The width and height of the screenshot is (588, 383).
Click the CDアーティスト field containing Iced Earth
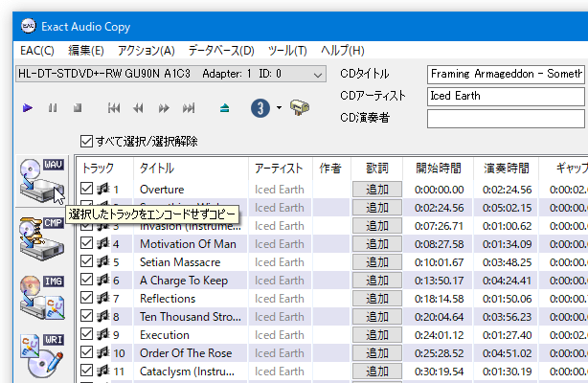click(506, 96)
